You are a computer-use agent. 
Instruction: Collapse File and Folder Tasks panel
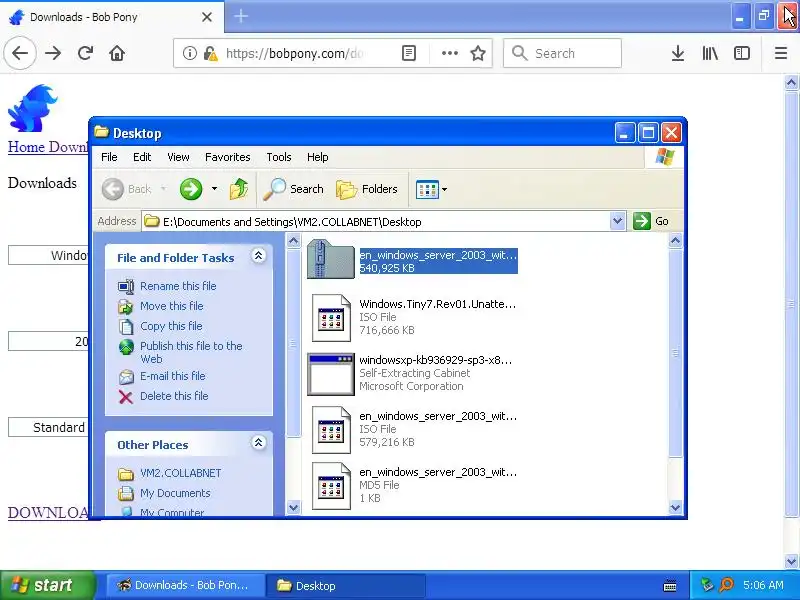(258, 256)
